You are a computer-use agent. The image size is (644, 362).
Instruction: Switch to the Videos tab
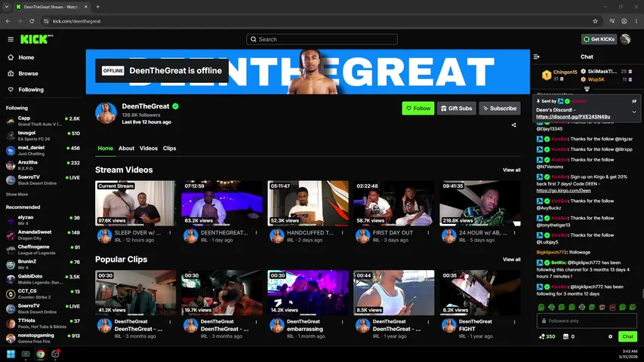tap(148, 148)
